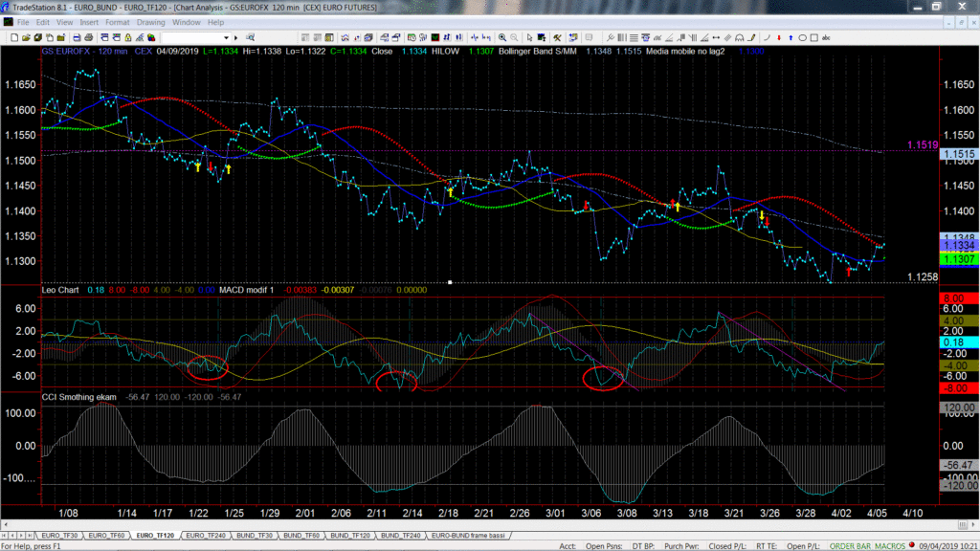Viewport: 980px width, 551px height.
Task: Click the green 1.1307 price marker on the axis
Action: [x=959, y=259]
